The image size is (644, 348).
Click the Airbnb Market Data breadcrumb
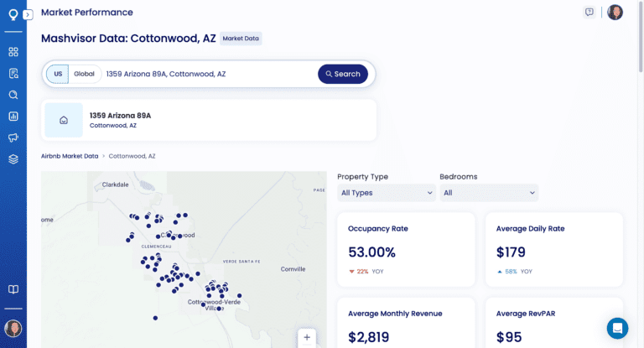[x=70, y=156]
